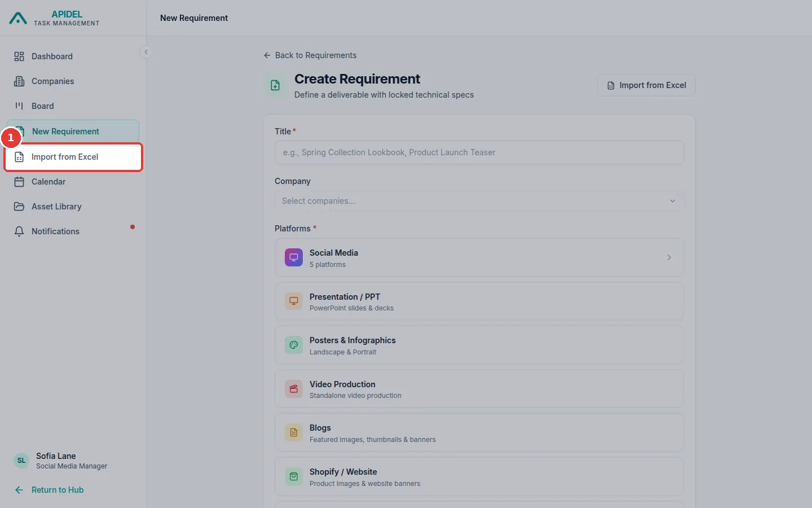
Task: Select the Video Production platform card
Action: [x=479, y=389]
